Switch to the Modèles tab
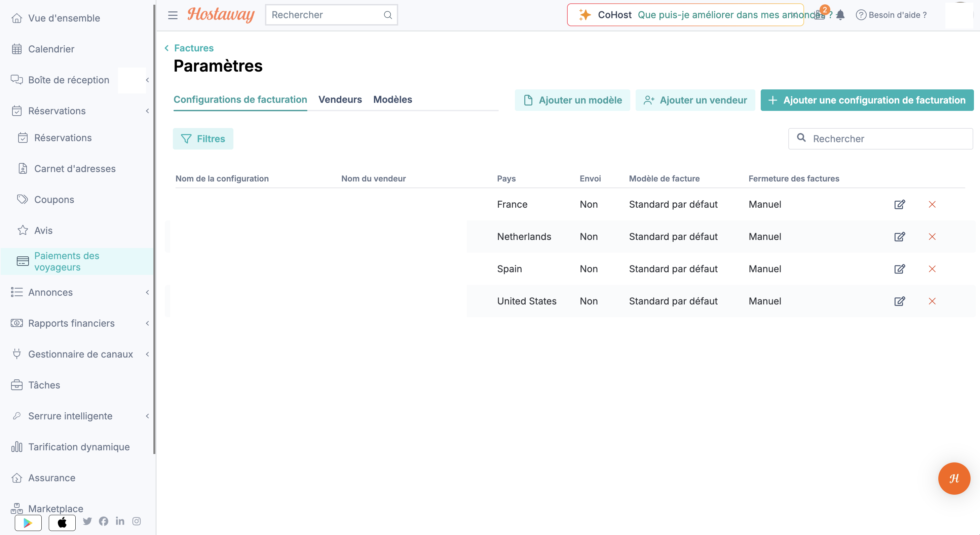 tap(392, 99)
